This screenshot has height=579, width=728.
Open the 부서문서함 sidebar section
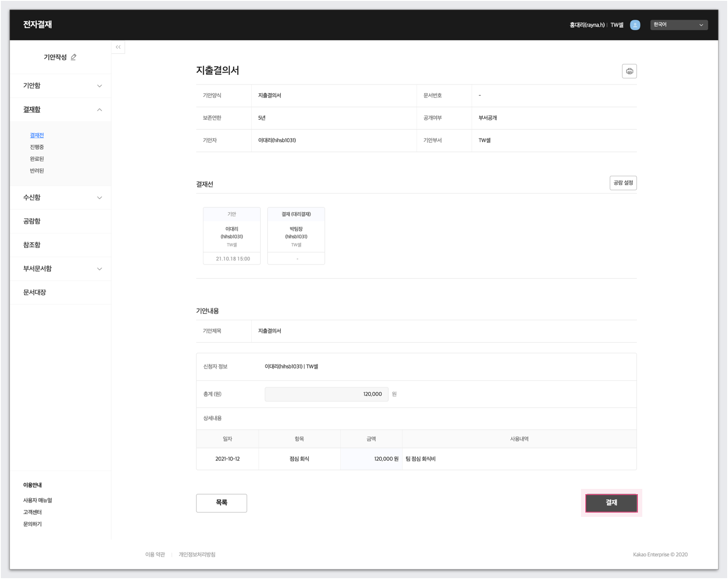pyautogui.click(x=60, y=269)
